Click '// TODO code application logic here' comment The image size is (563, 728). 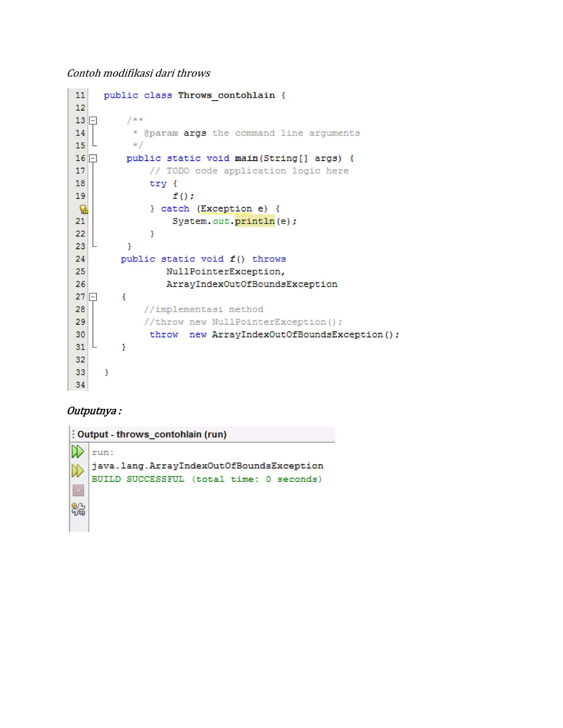point(249,171)
